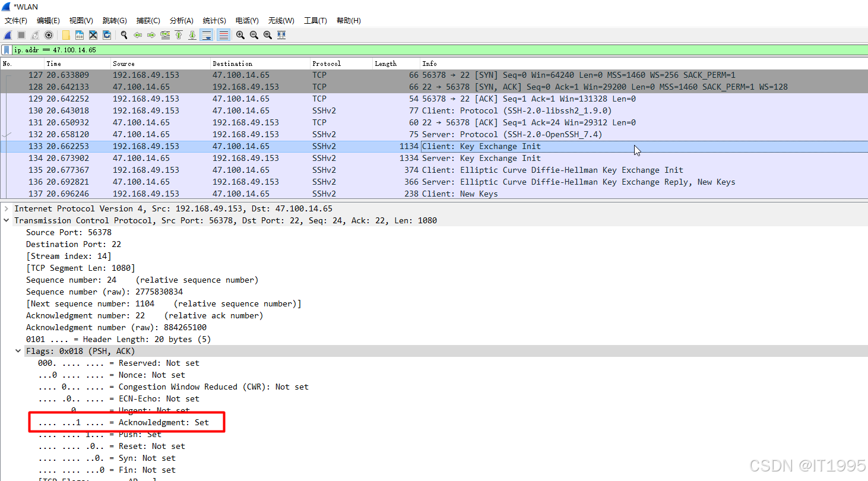Toggle packet list colorization
Image resolution: width=868 pixels, height=481 pixels.
tap(223, 35)
